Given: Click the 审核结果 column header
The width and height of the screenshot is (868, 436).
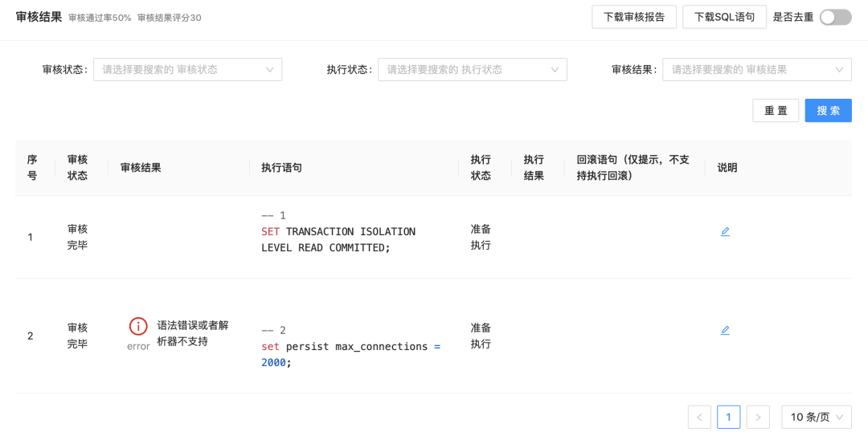Looking at the screenshot, I should click(x=141, y=168).
